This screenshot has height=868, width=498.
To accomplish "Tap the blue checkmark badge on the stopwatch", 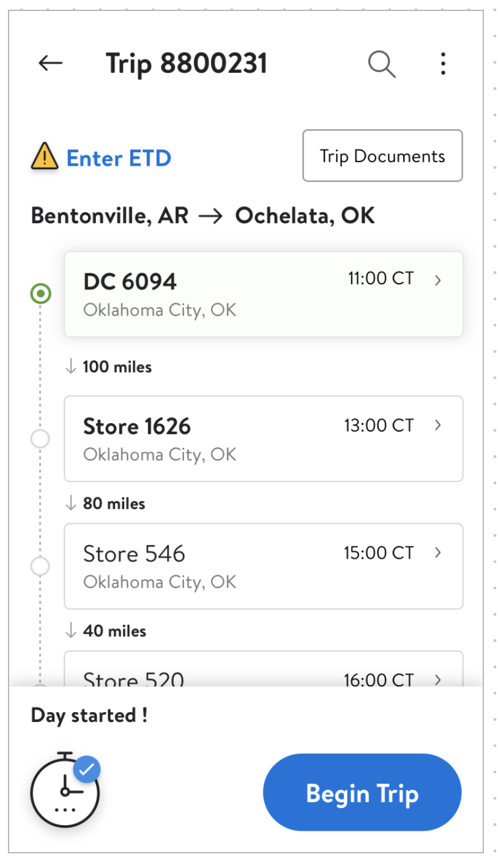I will tap(87, 769).
